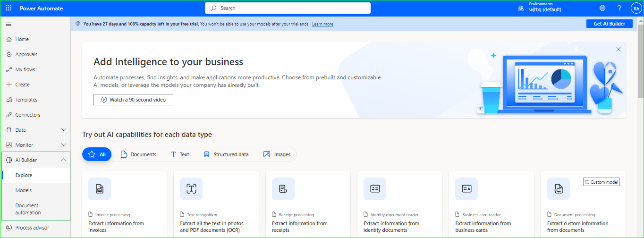Click Watch a 90 second video
Image resolution: width=644 pixels, height=238 pixels.
coord(133,100)
